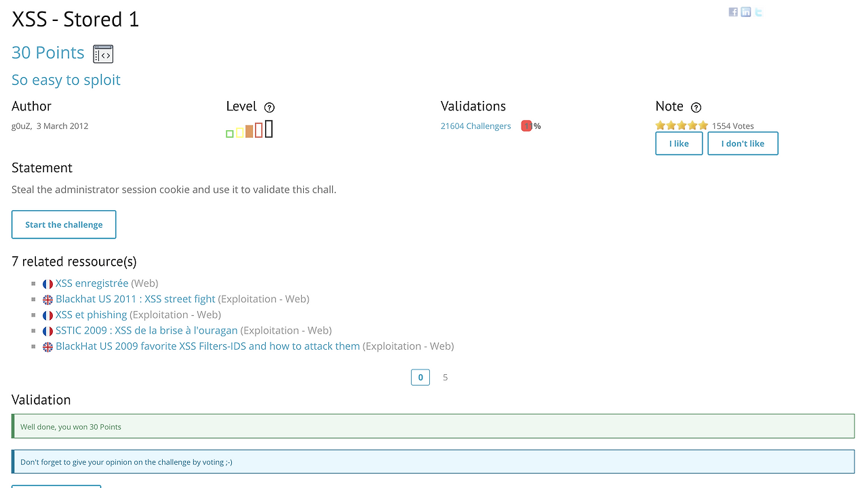Open the Note help question mark
The height and width of the screenshot is (488, 868).
tap(696, 107)
